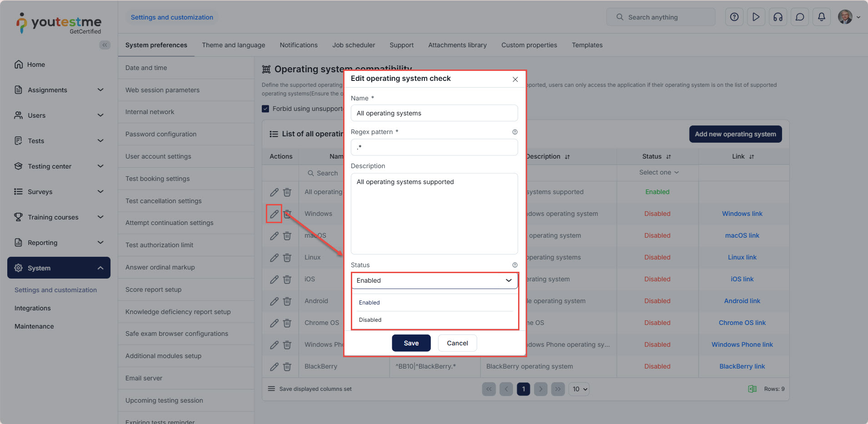
Task: Click the play video icon in header
Action: click(x=756, y=17)
